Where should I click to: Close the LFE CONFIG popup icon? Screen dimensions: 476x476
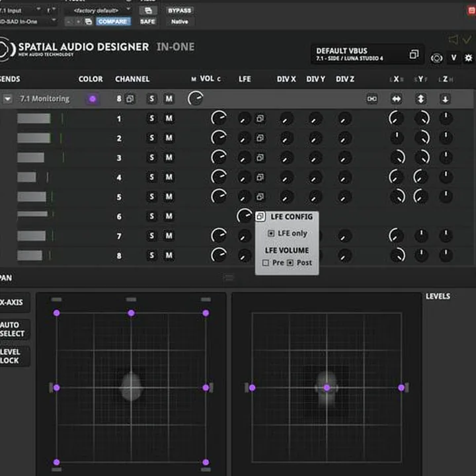tap(260, 216)
